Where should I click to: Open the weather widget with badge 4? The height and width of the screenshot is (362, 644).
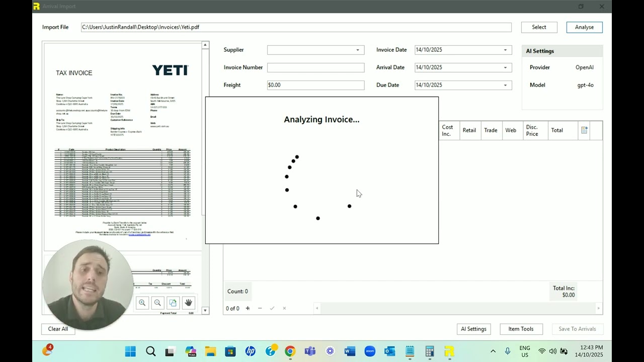(47, 350)
